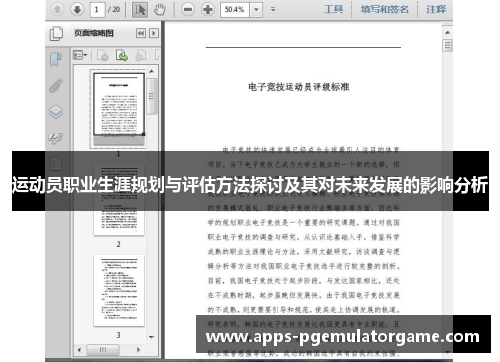Open thumbnail options menu dropdown
Image resolution: width=500 pixels, height=362 pixels.
(80, 55)
